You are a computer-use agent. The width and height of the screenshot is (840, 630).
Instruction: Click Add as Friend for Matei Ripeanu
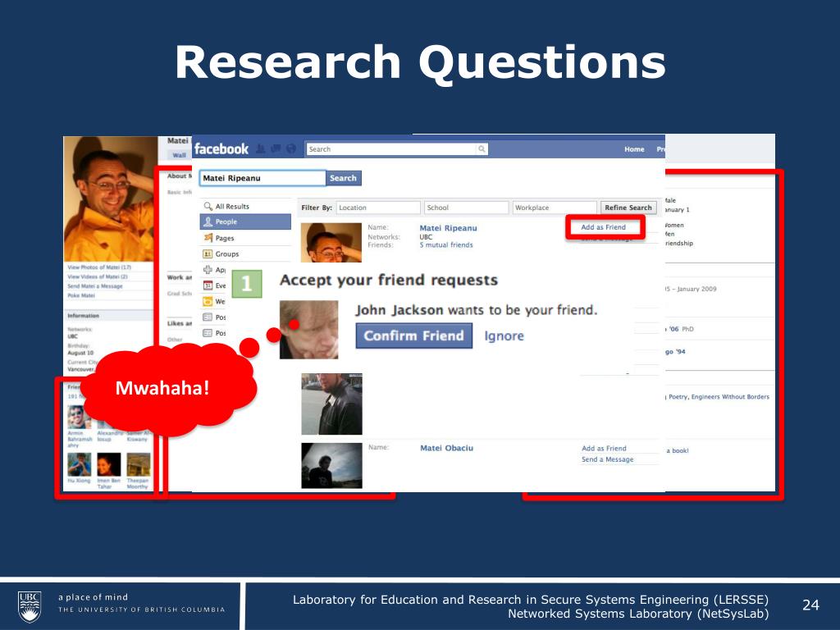click(604, 227)
